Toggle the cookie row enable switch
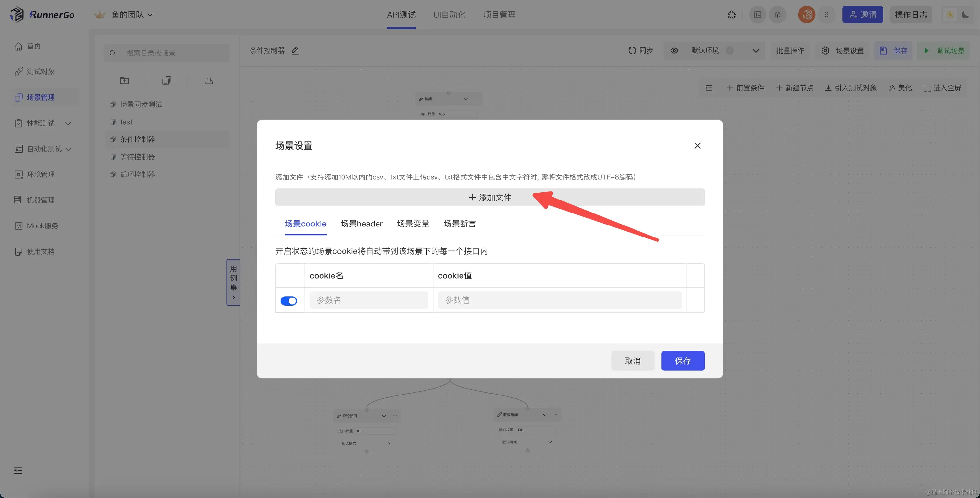980x498 pixels. 288,301
